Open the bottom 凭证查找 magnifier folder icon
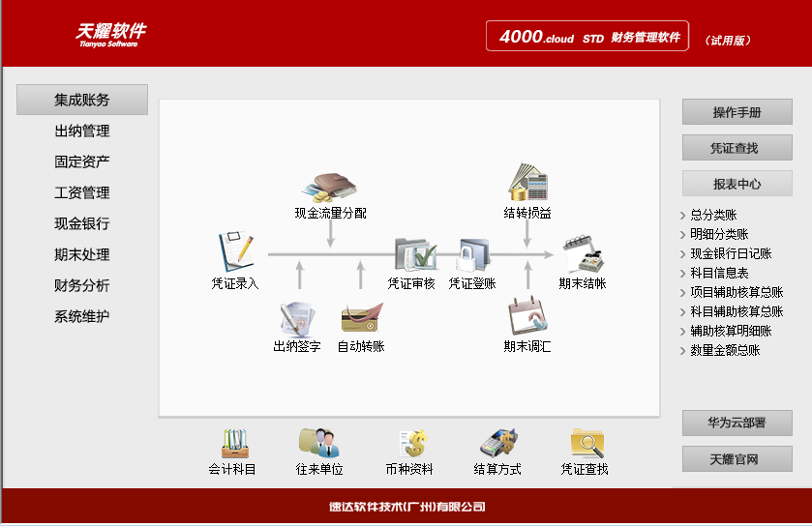 point(586,443)
